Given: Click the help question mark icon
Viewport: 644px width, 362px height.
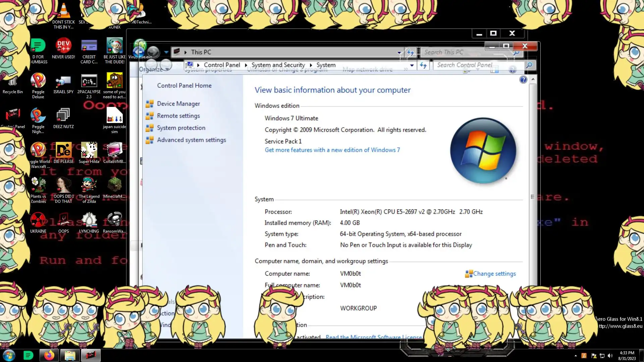Looking at the screenshot, I should (523, 80).
